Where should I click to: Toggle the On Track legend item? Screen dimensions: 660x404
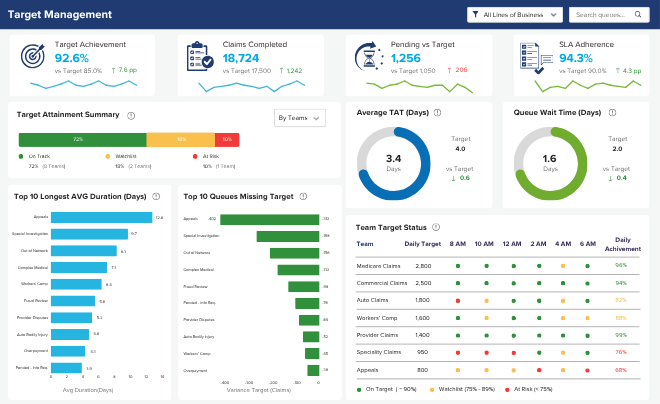[35, 156]
